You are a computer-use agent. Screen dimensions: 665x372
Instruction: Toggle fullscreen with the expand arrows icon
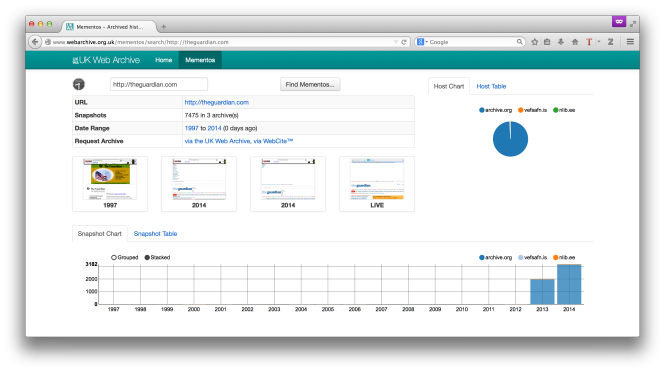click(x=633, y=24)
